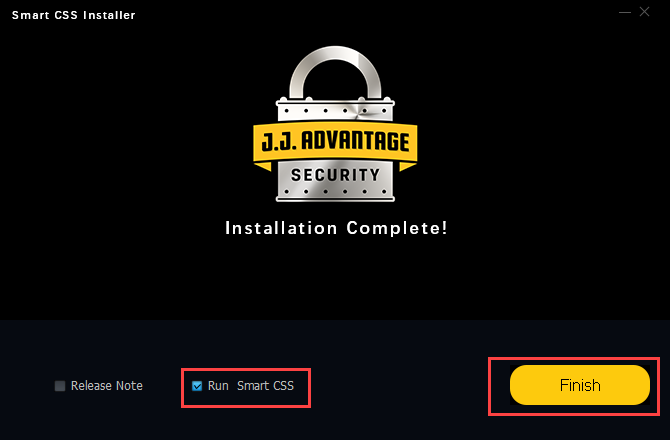
Task: Click the word 'Complete!' in the status message
Action: point(397,228)
